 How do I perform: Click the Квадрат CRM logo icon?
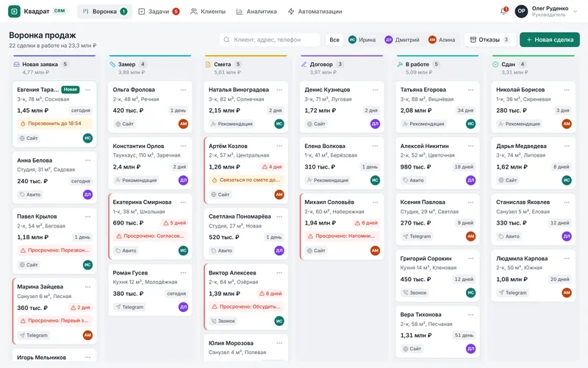tap(14, 11)
